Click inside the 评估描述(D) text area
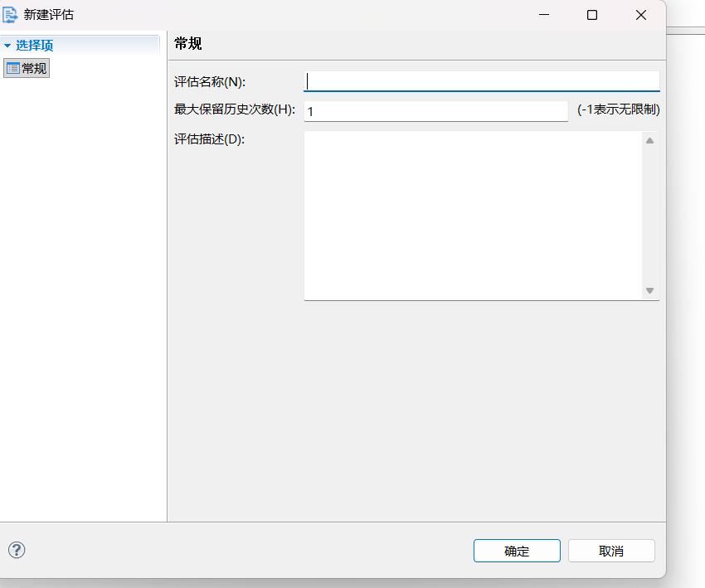The width and height of the screenshot is (705, 588). 473,216
